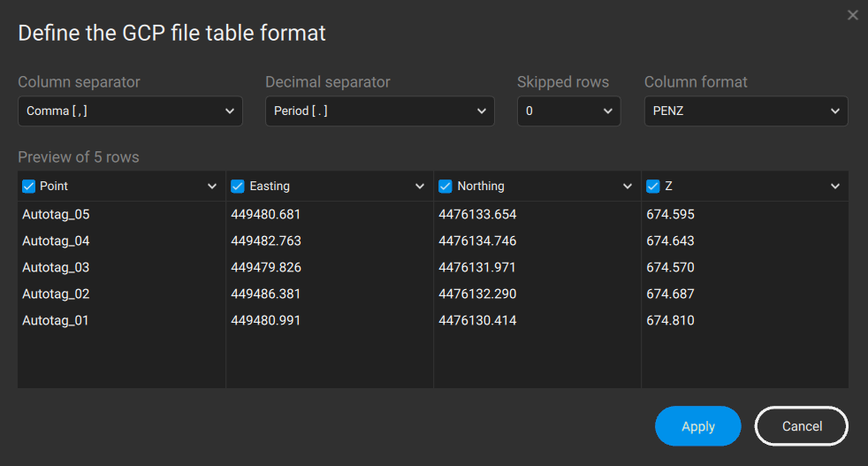Toggle the Easting column checkbox
The width and height of the screenshot is (868, 466).
coord(237,187)
